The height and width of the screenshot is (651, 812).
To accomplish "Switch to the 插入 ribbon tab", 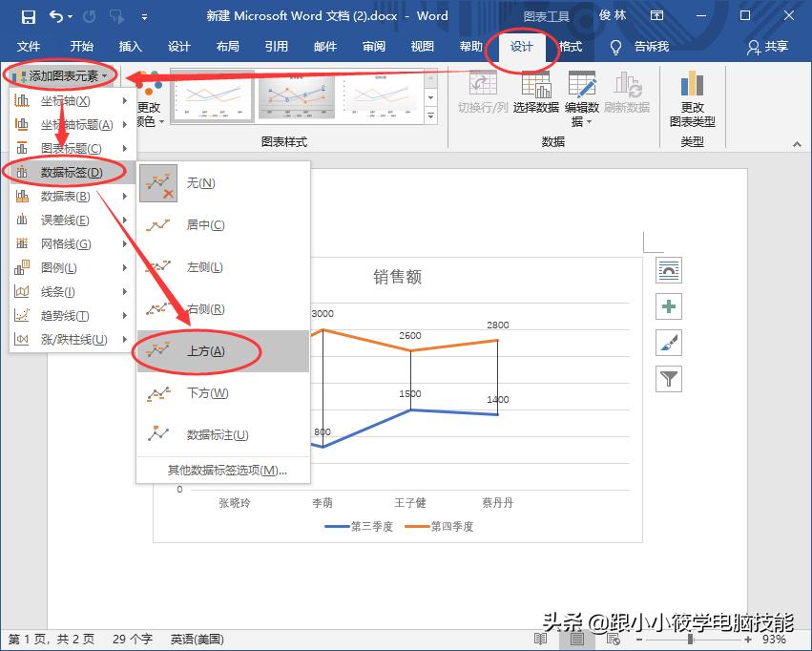I will coord(130,46).
